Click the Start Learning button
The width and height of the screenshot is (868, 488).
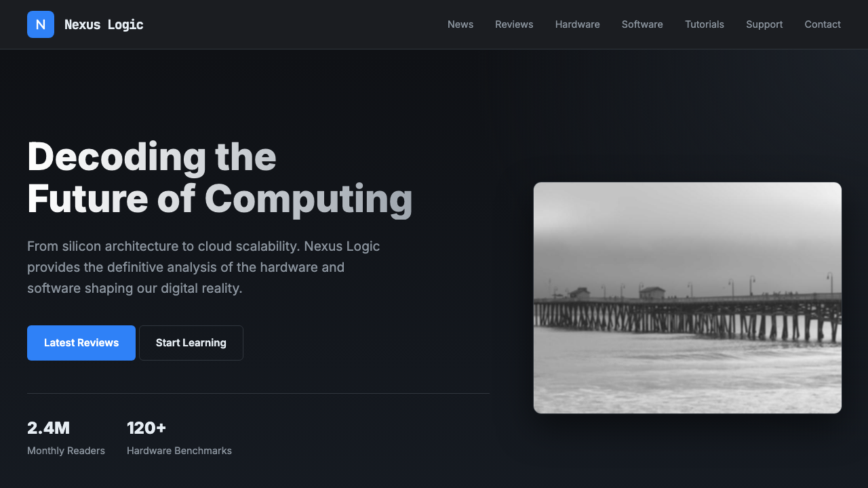click(191, 343)
